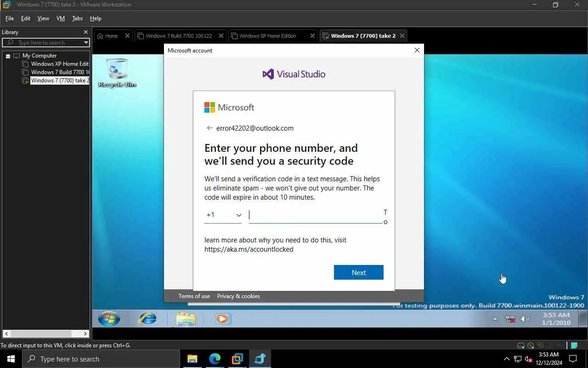Open the Recycle Bin desktop icon

[x=117, y=73]
